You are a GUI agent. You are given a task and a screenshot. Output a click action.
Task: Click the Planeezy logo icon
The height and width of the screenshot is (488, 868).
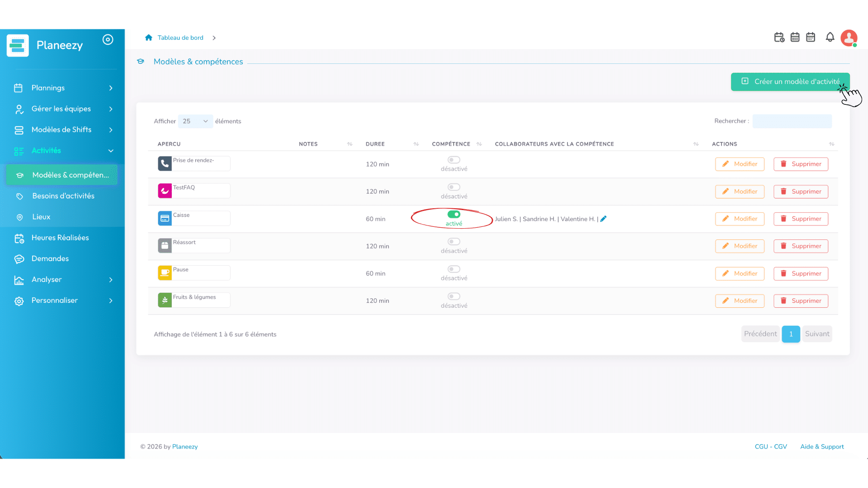[18, 45]
